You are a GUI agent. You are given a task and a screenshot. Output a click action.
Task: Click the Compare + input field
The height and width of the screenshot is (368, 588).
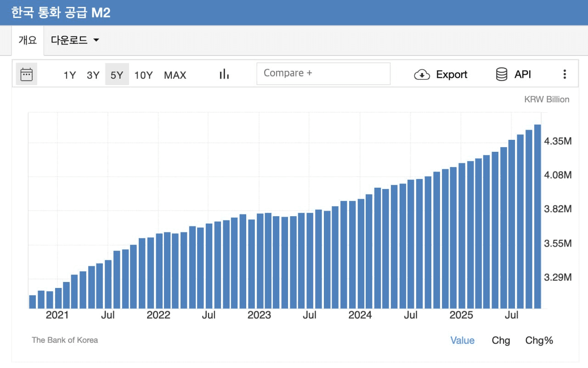[x=323, y=74]
